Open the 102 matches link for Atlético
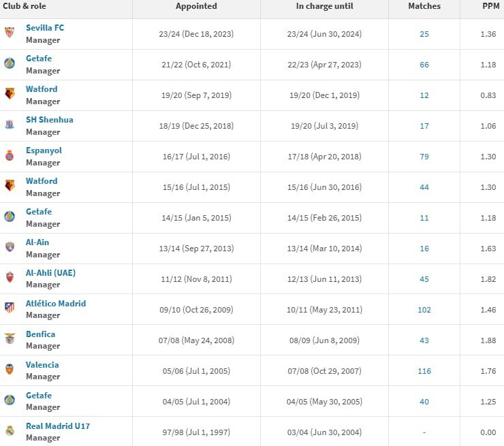 coord(424,310)
